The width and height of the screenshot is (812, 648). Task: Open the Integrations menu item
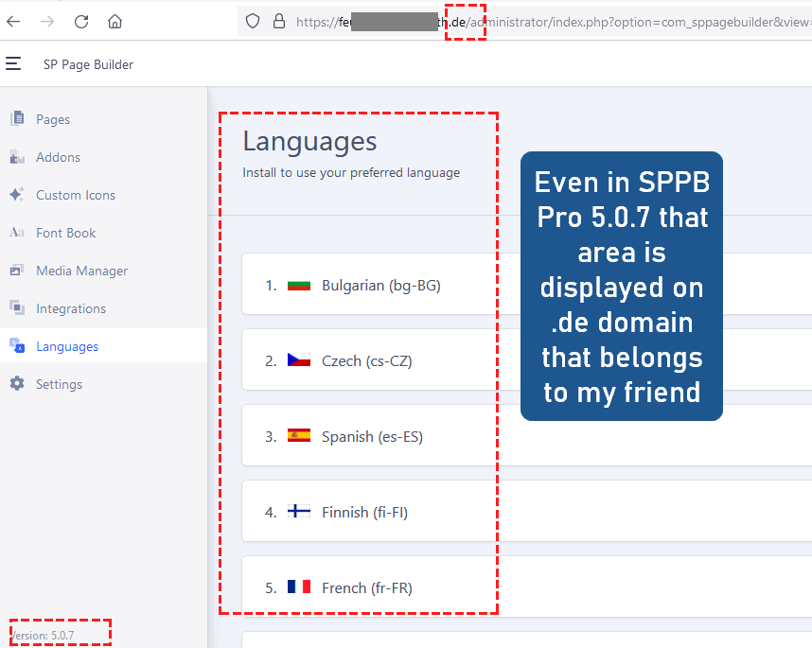(70, 308)
